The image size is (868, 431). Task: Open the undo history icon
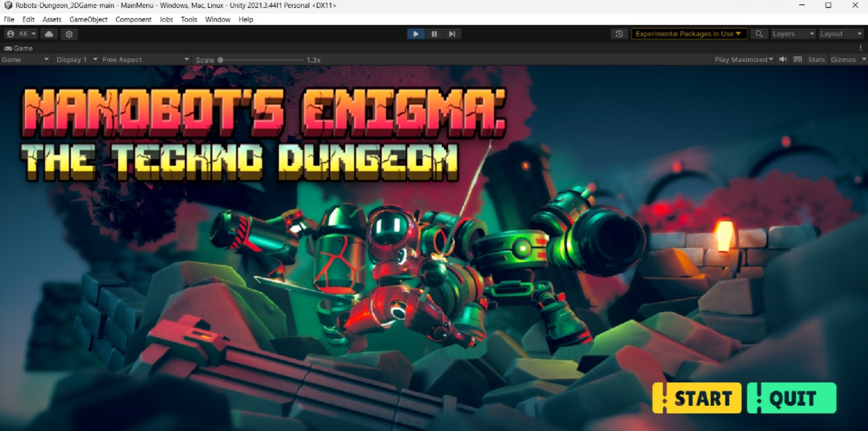point(619,34)
